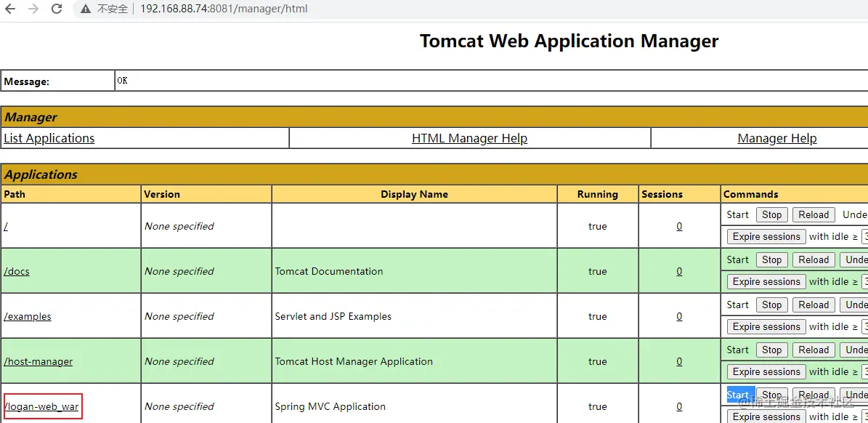Open the /host-manager application path link
Screen dimensions: 868x423
[38, 361]
